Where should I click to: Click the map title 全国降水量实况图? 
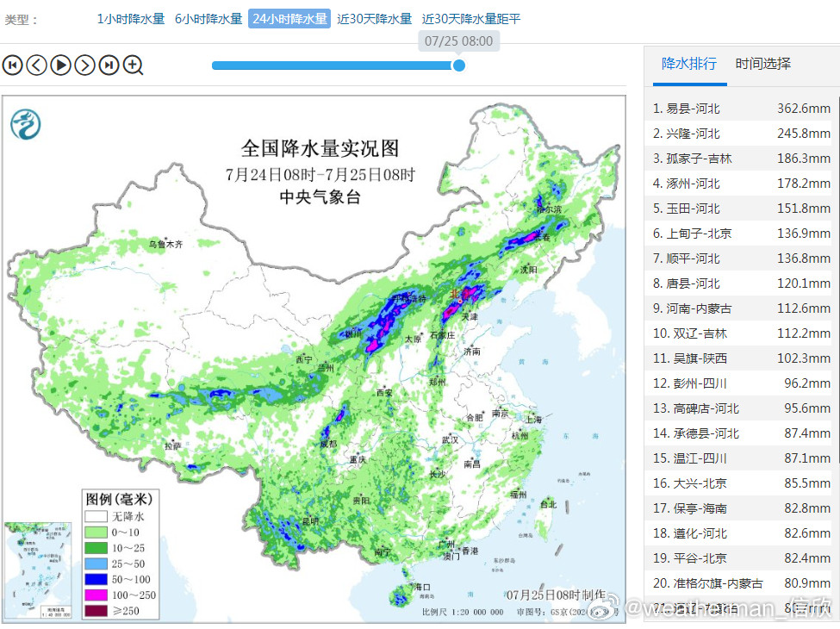[320, 148]
